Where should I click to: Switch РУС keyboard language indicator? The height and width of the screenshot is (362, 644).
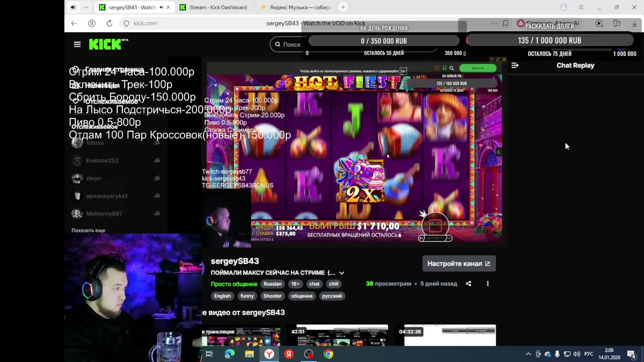pyautogui.click(x=589, y=354)
